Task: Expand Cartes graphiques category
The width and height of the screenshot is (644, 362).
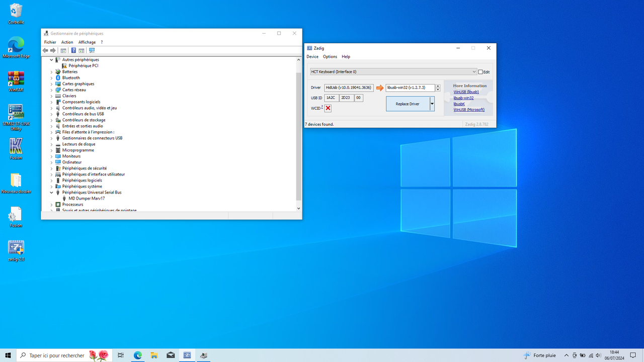Action: tap(51, 84)
